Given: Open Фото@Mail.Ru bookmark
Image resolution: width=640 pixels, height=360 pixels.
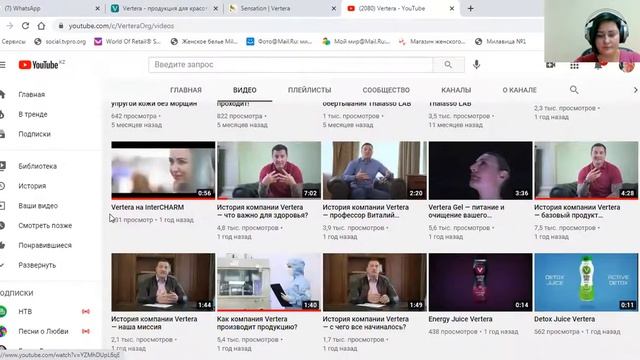Looking at the screenshot, I should click(279, 41).
